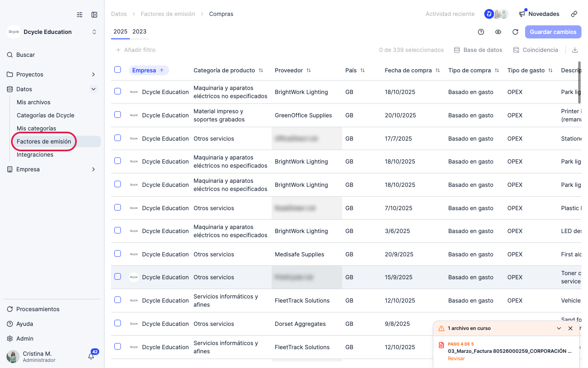This screenshot has width=588, height=368.
Task: Click the Buscar search icon
Action: (x=10, y=55)
